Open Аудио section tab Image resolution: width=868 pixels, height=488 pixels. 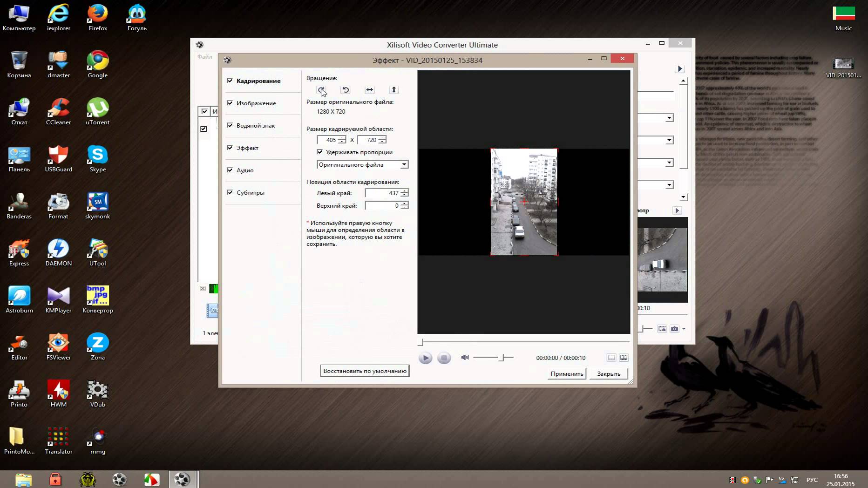245,170
